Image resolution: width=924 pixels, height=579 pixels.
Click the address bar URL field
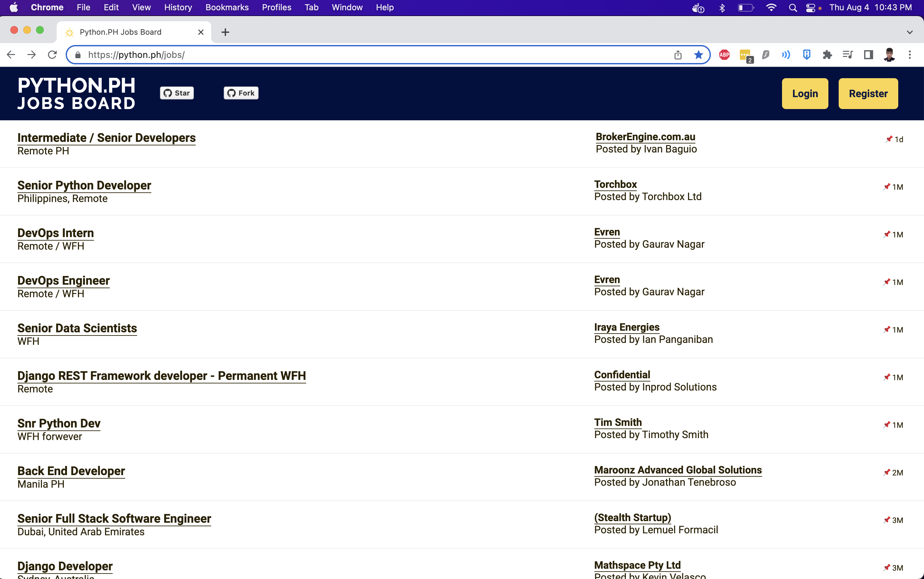click(x=345, y=55)
